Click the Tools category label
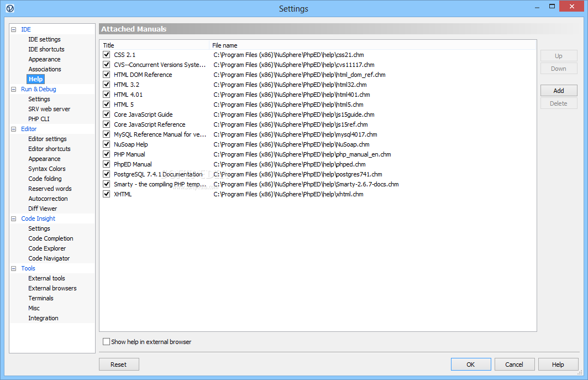The width and height of the screenshot is (588, 380). point(28,268)
